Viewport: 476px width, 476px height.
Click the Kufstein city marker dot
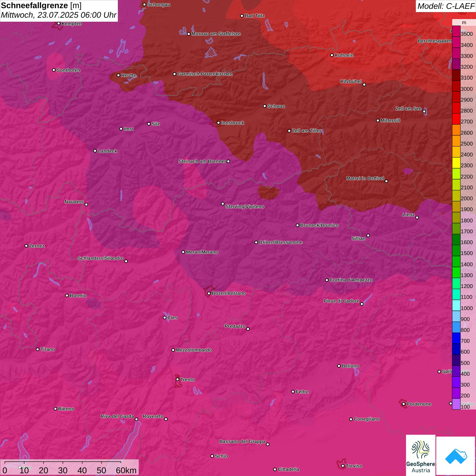[332, 55]
